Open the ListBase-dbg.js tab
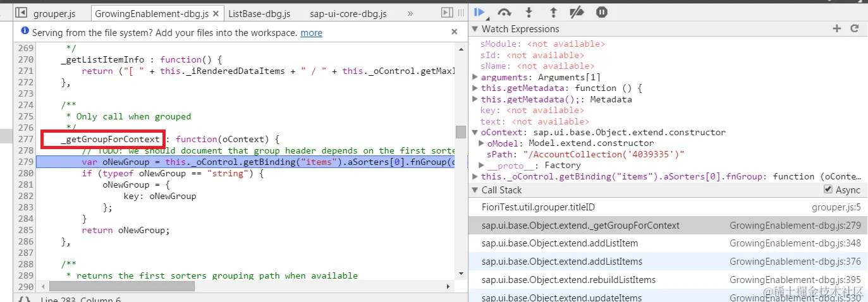The image size is (868, 302). [x=259, y=13]
